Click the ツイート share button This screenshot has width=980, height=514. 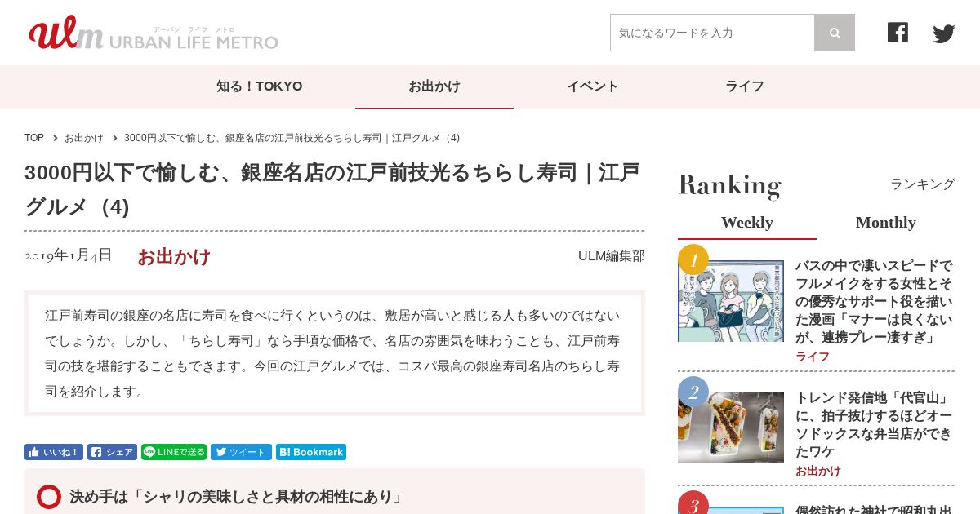click(x=241, y=452)
